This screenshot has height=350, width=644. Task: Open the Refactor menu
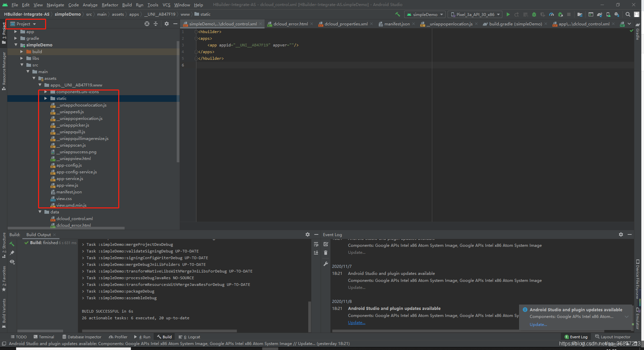(110, 5)
